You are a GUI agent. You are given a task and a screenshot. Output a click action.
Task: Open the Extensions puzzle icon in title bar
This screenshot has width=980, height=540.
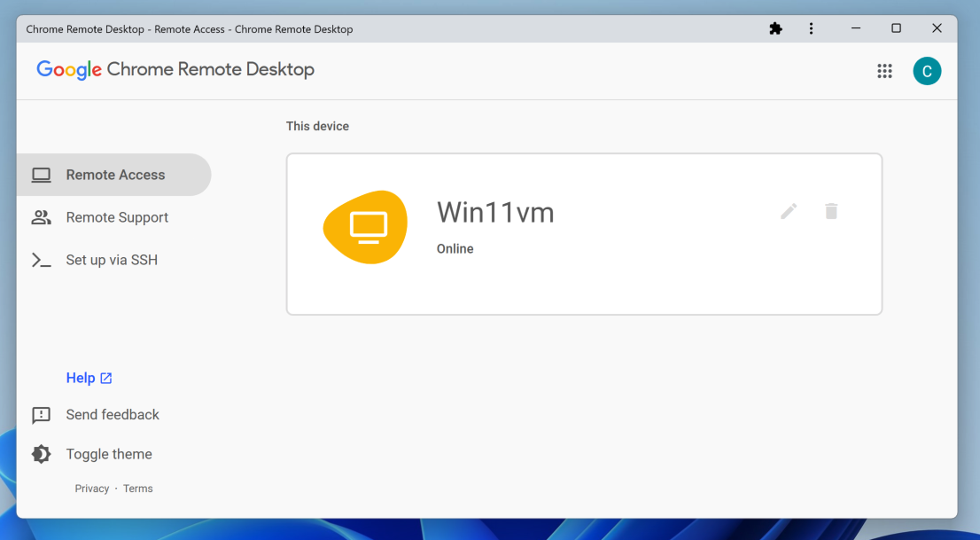tap(775, 28)
